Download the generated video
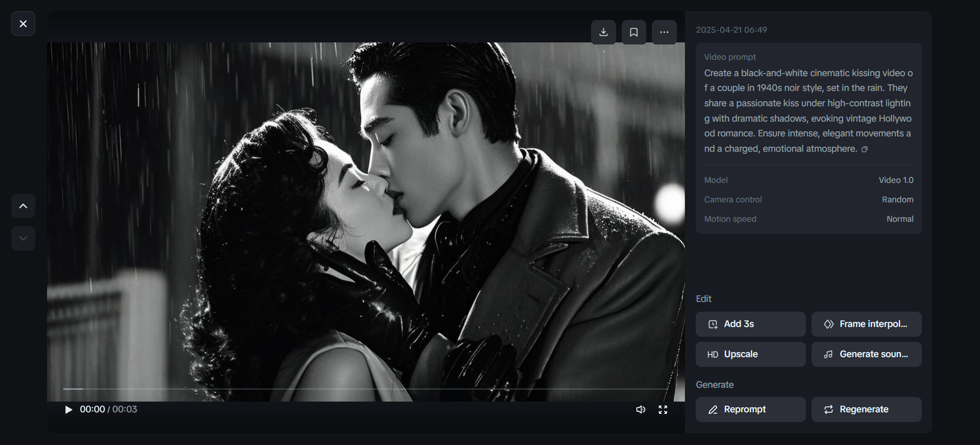 coord(603,32)
